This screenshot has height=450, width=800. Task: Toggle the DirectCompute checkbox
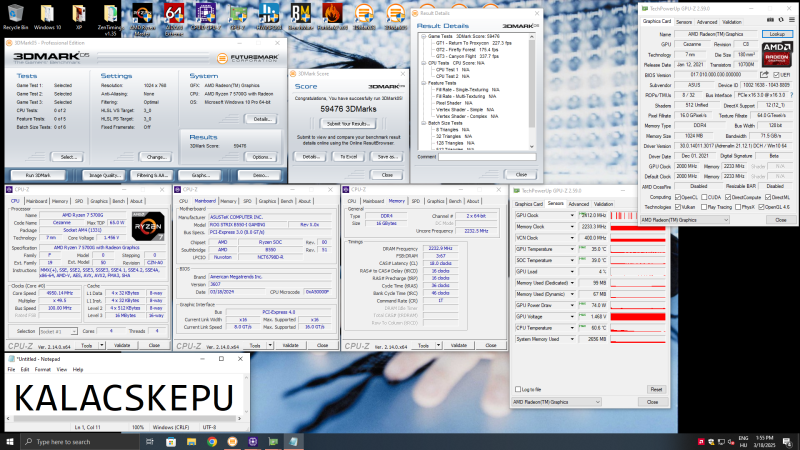click(728, 197)
